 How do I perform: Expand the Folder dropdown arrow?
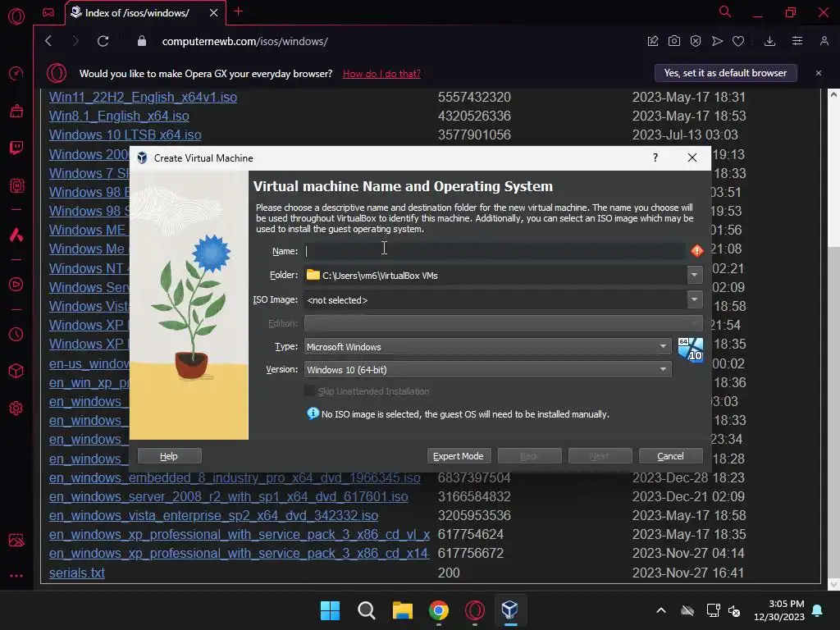coord(694,275)
